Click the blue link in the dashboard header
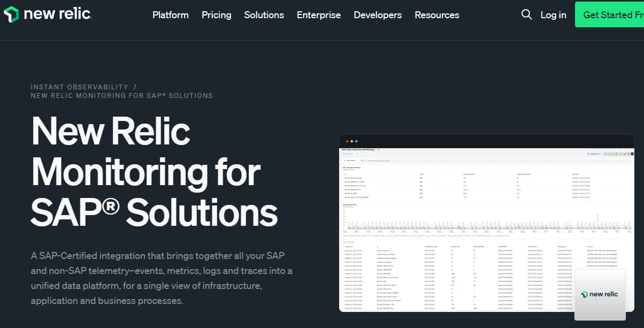Screen dimensions: 644x328 [x=595, y=154]
